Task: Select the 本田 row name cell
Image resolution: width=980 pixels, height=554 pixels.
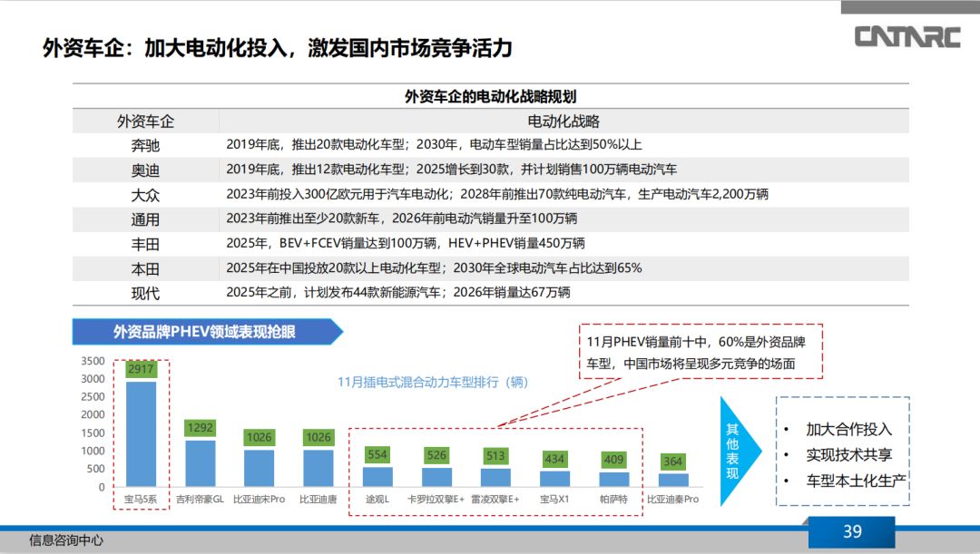Action: click(145, 269)
